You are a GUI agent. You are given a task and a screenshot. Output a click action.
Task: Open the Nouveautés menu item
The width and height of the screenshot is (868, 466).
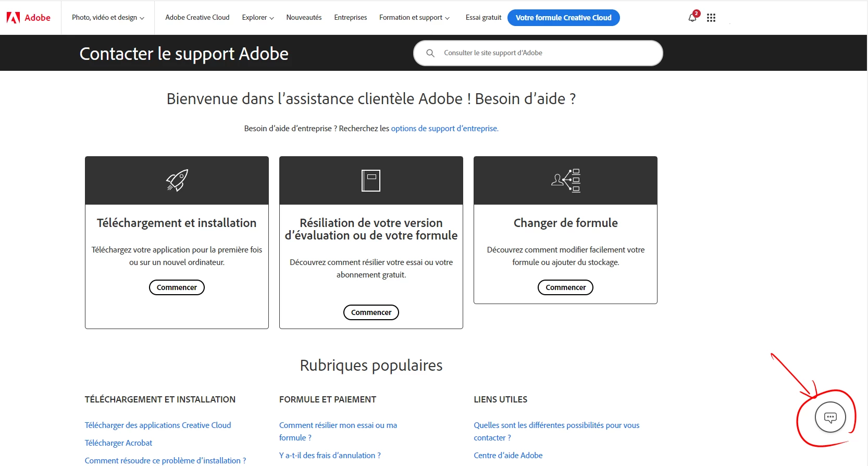pos(304,18)
